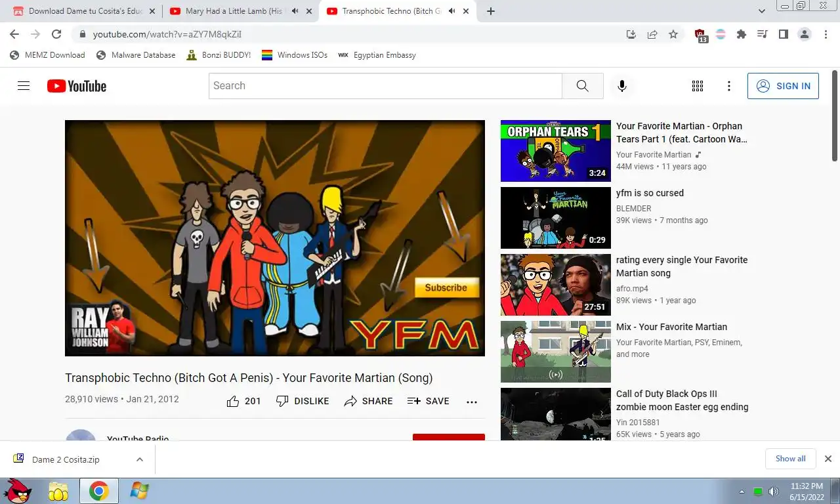Click the page vertical scrollbar
840x504 pixels.
(x=835, y=116)
